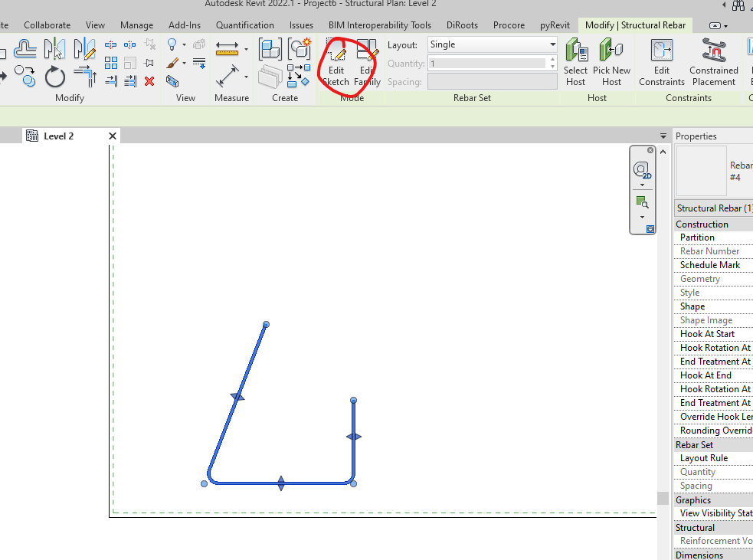Click the Constrained Placement button

point(714,63)
